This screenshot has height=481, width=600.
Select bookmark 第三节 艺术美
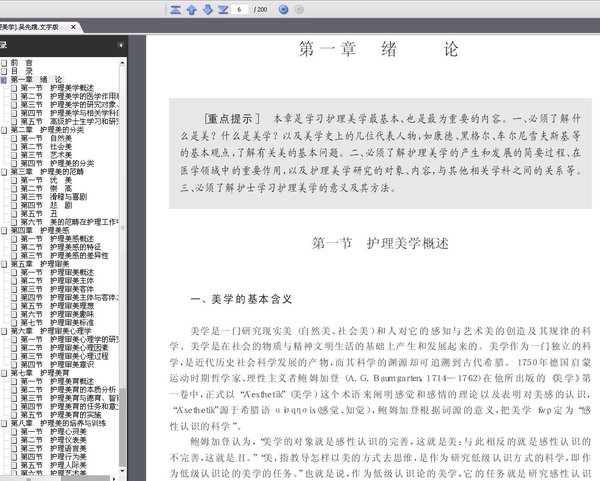coord(46,155)
